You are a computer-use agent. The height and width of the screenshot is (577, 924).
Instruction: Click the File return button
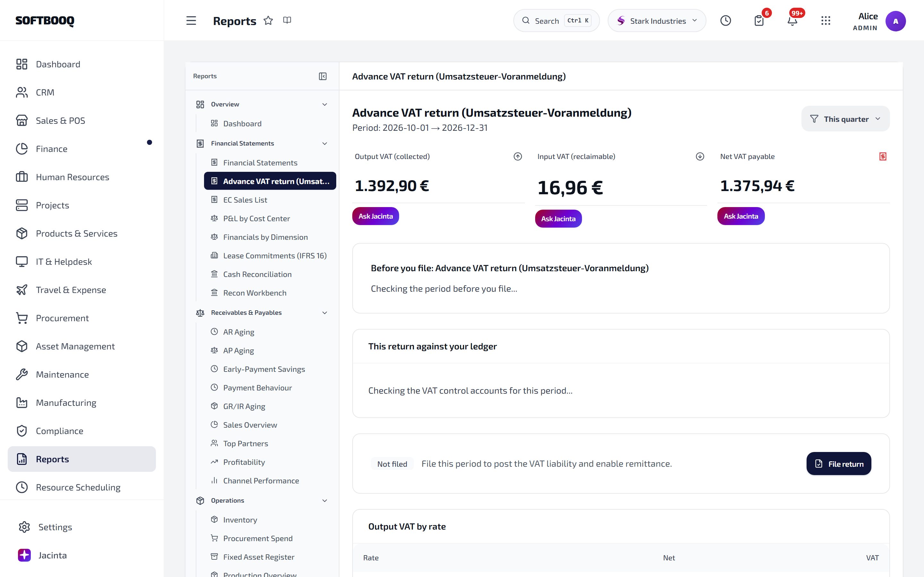point(838,464)
